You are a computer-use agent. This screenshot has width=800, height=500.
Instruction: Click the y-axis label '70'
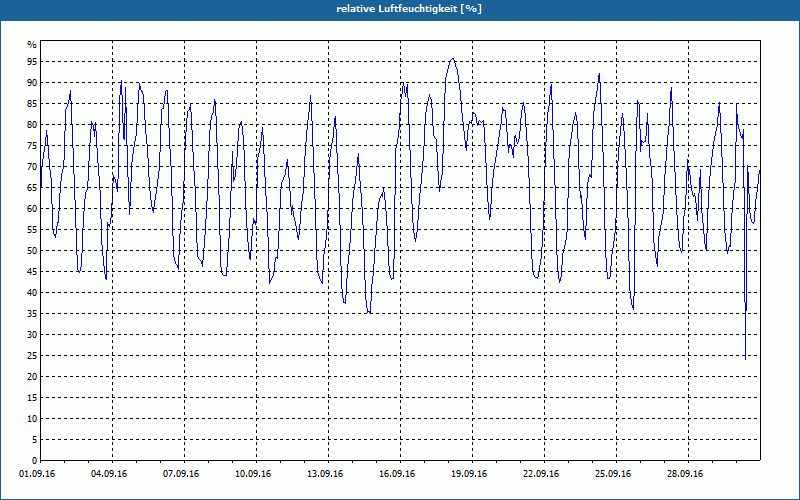point(32,167)
